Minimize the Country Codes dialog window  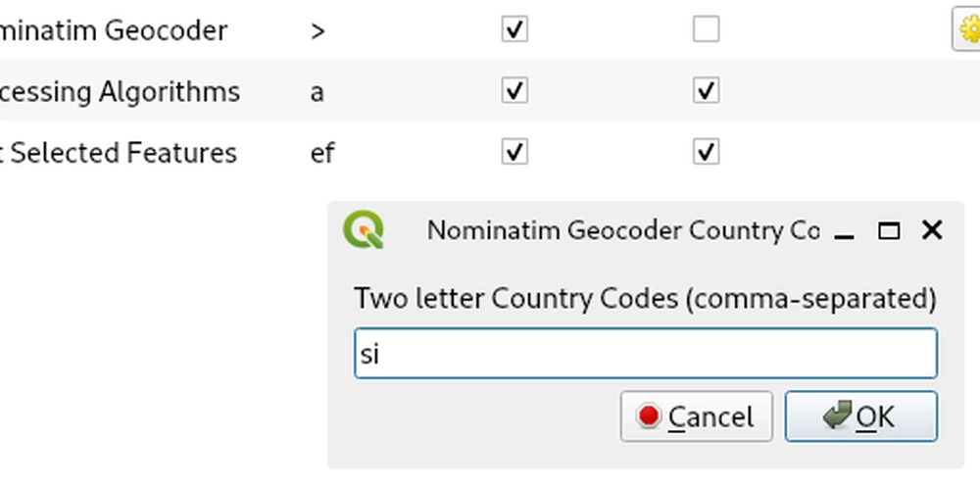pyautogui.click(x=845, y=232)
